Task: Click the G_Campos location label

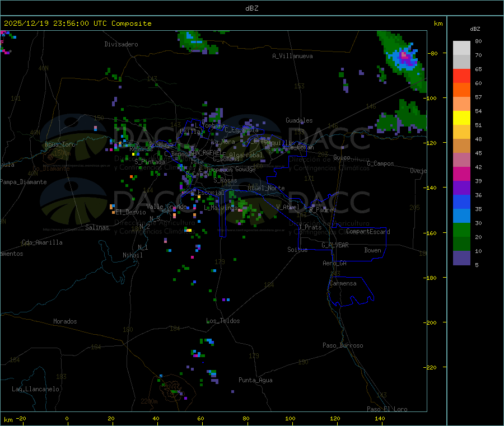Action: (380, 163)
